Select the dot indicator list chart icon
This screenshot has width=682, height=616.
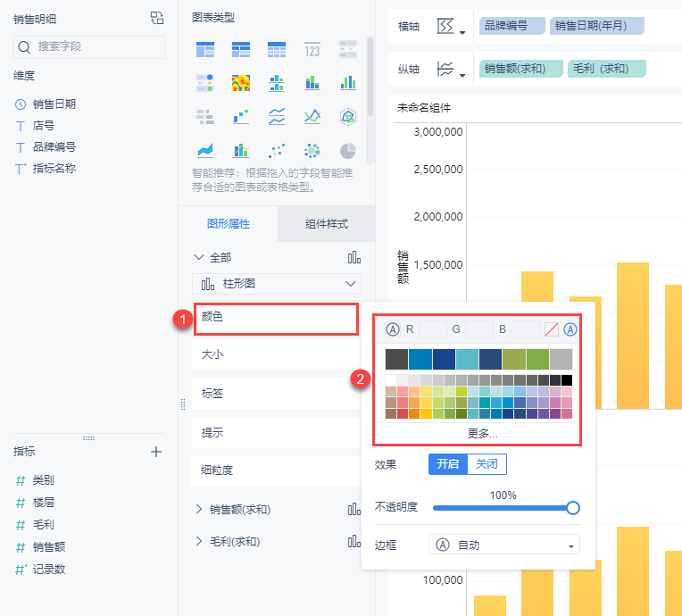pyautogui.click(x=205, y=83)
